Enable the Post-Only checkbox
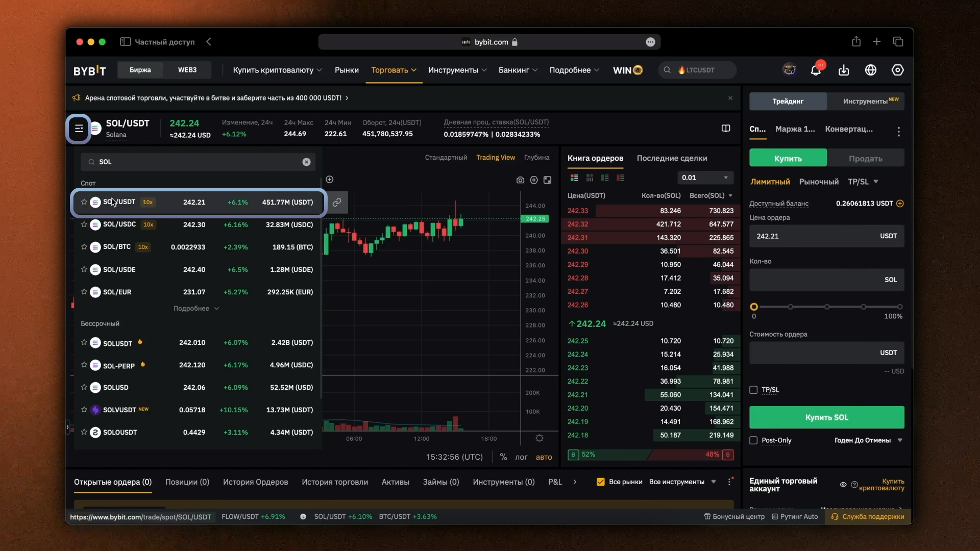This screenshot has height=551, width=980. [x=753, y=440]
